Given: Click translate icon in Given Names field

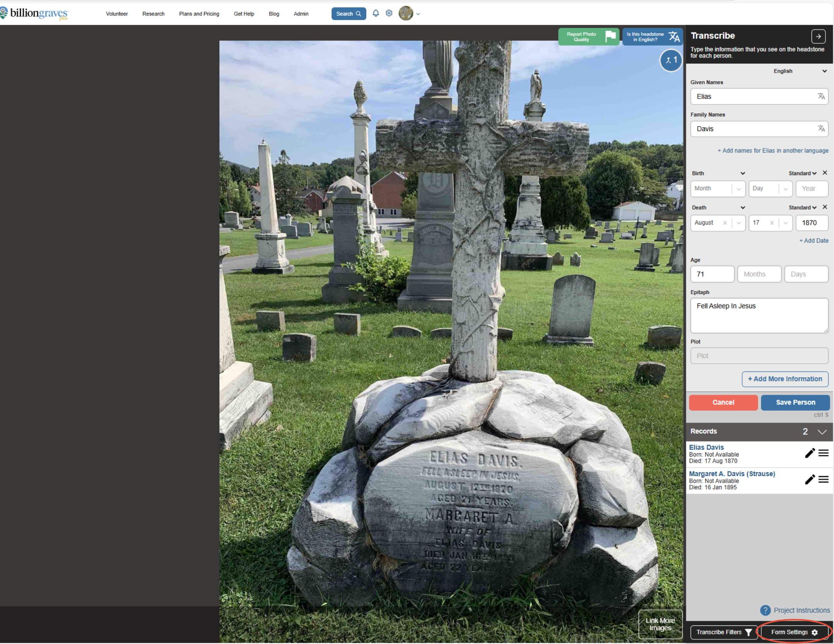Looking at the screenshot, I should tap(820, 97).
